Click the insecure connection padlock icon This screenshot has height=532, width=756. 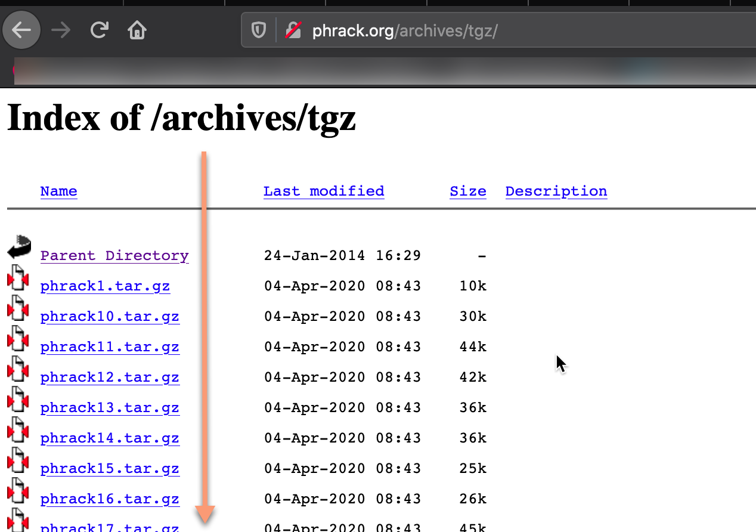[x=293, y=30]
